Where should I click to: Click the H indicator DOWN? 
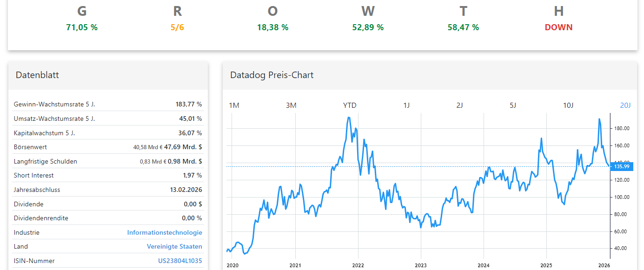coord(558,27)
